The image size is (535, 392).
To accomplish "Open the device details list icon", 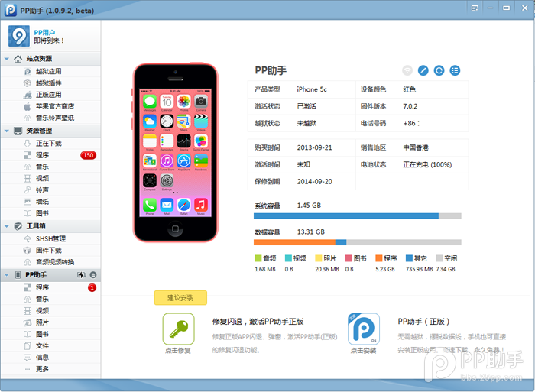I will (456, 70).
